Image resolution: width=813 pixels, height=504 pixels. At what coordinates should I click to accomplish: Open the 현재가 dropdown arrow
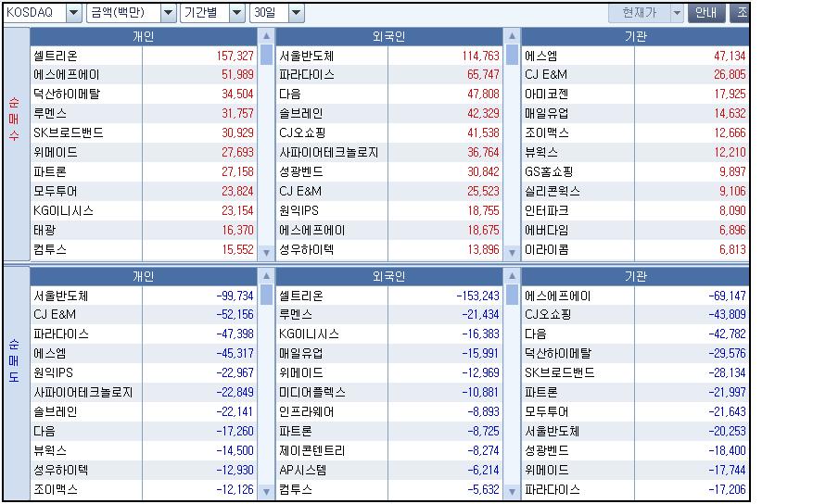coord(677,13)
